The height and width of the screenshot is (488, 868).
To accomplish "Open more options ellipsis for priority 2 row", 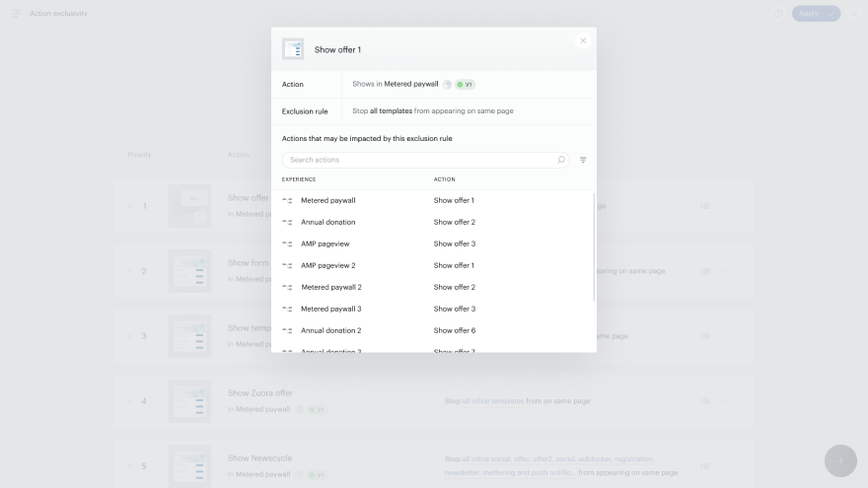I will tap(727, 271).
